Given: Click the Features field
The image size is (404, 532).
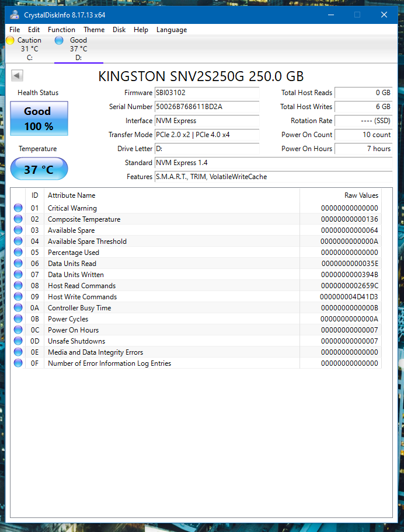Looking at the screenshot, I should 273,177.
